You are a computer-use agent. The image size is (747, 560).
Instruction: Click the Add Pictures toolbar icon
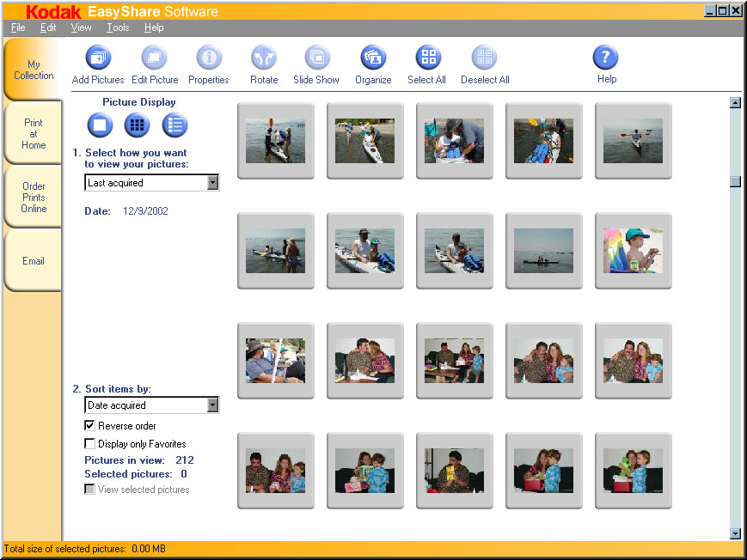[98, 58]
